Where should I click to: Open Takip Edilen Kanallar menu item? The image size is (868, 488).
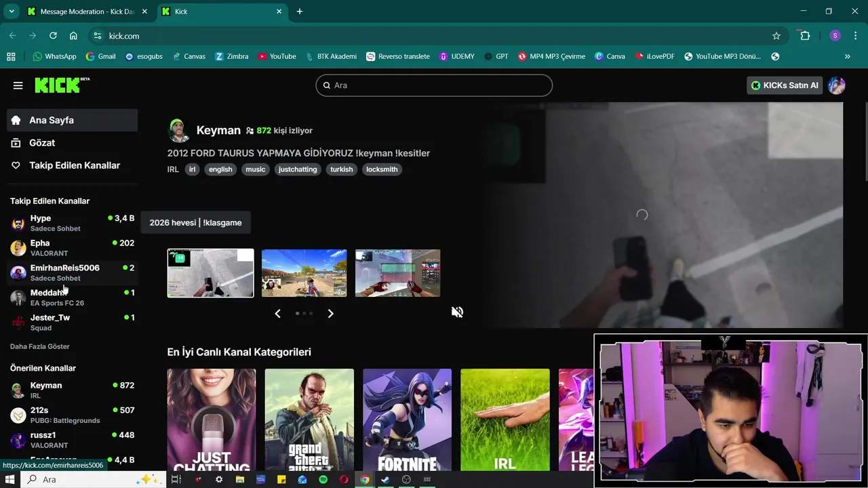[x=73, y=165]
